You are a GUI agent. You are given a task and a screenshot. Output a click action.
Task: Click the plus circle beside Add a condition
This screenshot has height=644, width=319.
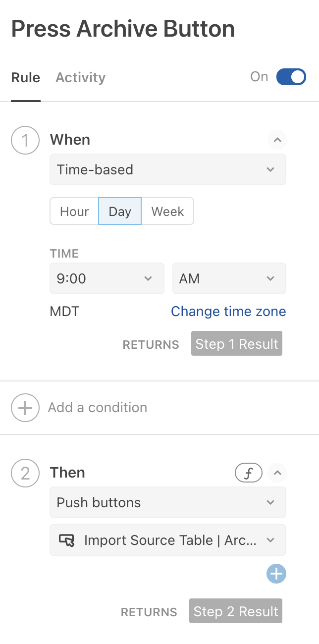tap(25, 408)
